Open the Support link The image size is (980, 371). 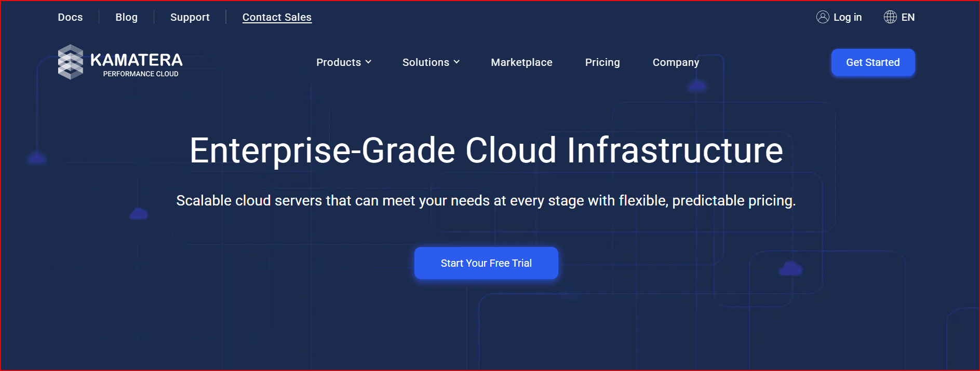(x=190, y=17)
